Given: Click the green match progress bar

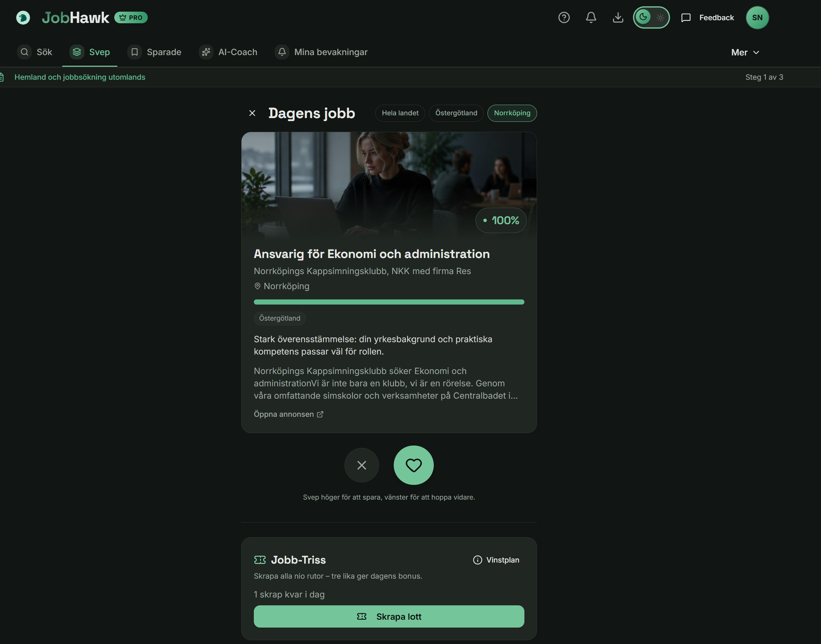Looking at the screenshot, I should point(389,302).
